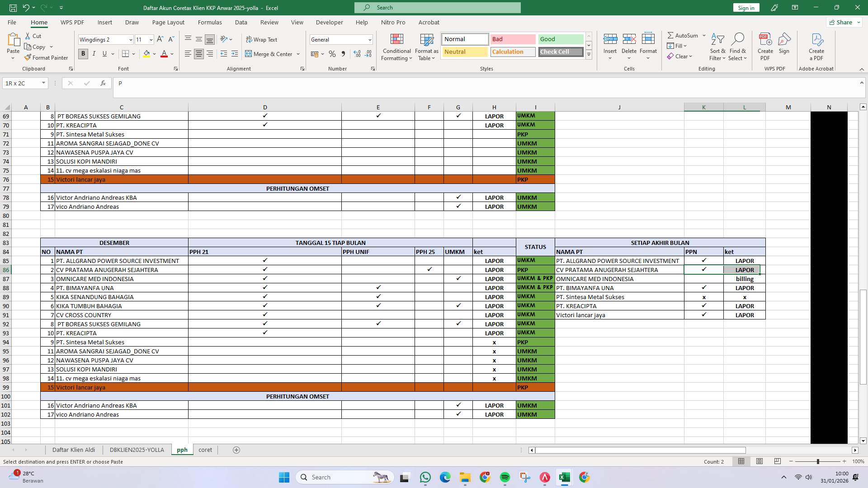Toggle bold formatting
Image resolution: width=868 pixels, height=488 pixels.
(83, 54)
